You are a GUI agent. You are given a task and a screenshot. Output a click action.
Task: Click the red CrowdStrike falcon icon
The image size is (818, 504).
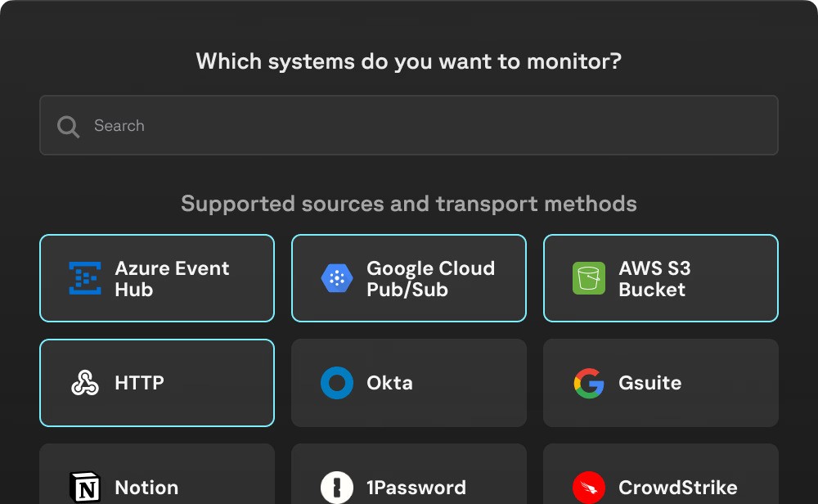(589, 488)
